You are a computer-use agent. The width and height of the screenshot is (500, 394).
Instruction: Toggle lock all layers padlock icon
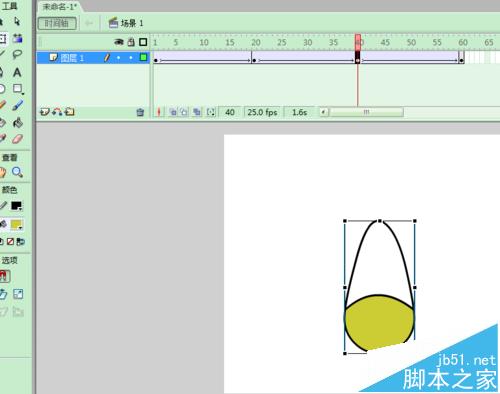coord(131,42)
